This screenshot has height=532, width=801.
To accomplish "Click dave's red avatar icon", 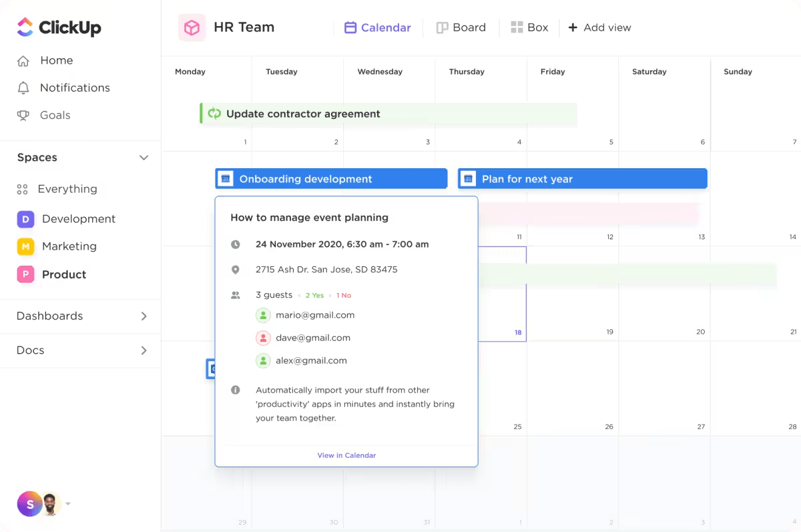I will [263, 338].
